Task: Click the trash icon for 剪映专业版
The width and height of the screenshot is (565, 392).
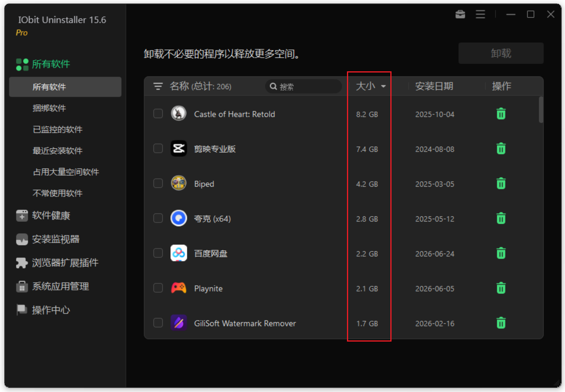Action: [x=501, y=149]
